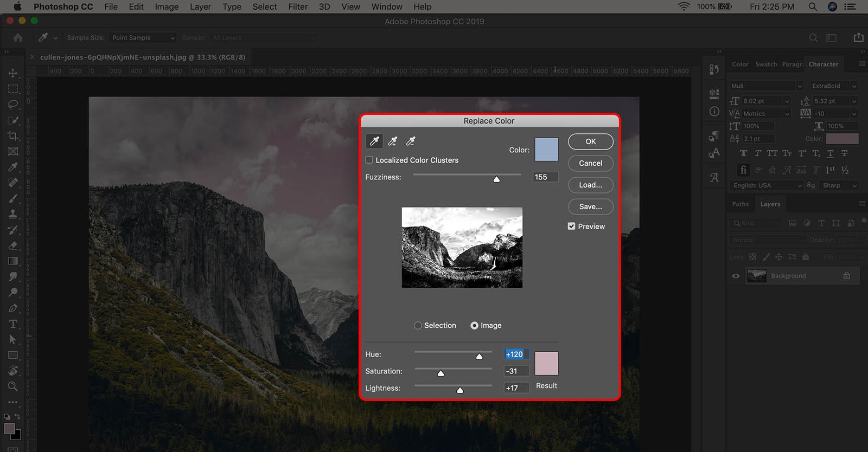Viewport: 868px width, 452px height.
Task: Click OK in Replace Color dialog
Action: click(590, 141)
